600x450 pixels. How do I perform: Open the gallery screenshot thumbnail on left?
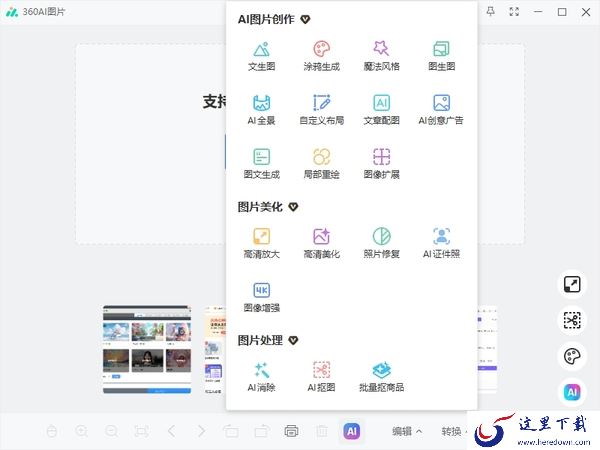tap(147, 349)
